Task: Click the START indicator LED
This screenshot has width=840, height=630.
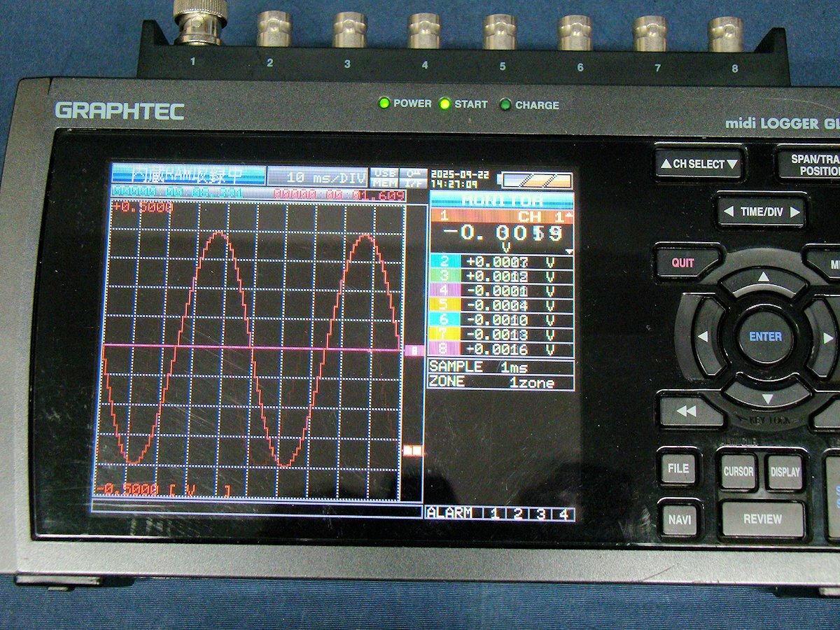Action: 444,104
